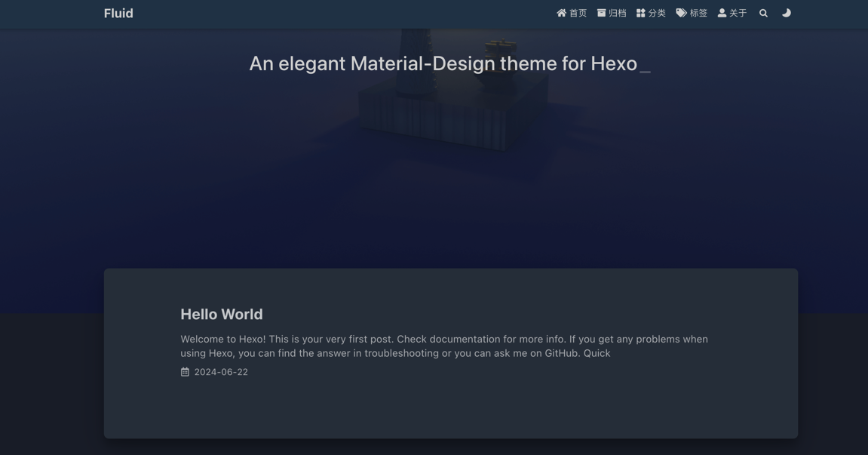Click the banner subtitle typing text

[443, 64]
